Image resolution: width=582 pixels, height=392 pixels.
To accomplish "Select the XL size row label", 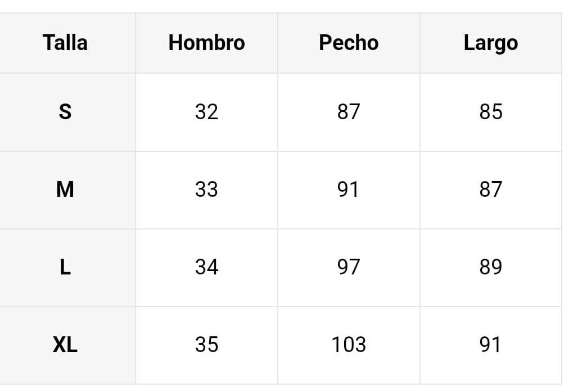I will pyautogui.click(x=65, y=345).
